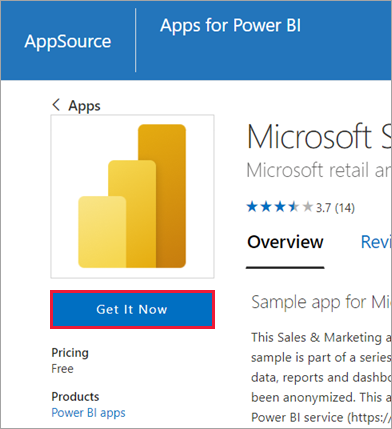
Task: Click the Microsoft retail subtitle text
Action: tap(319, 170)
